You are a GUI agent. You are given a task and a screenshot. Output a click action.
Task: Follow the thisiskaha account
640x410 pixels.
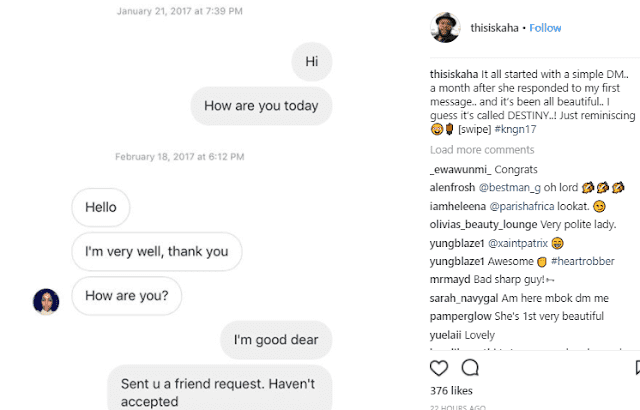tap(545, 27)
